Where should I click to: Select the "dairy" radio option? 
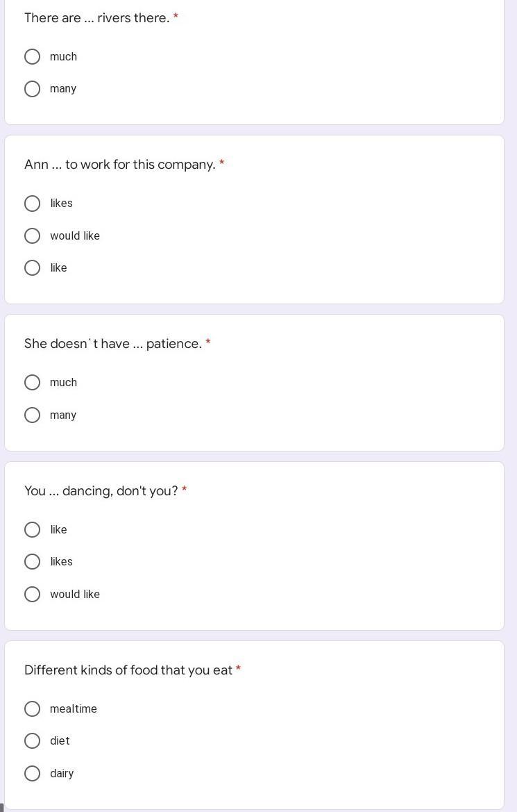pos(33,773)
